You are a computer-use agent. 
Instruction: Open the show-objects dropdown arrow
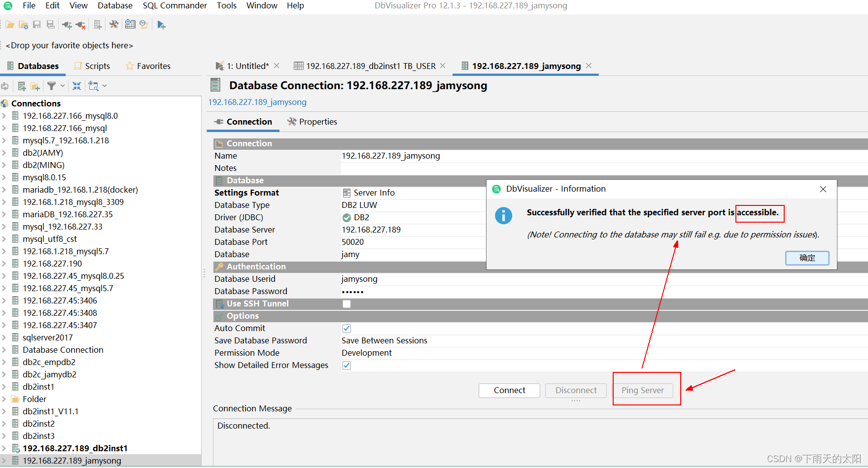pyautogui.click(x=104, y=86)
